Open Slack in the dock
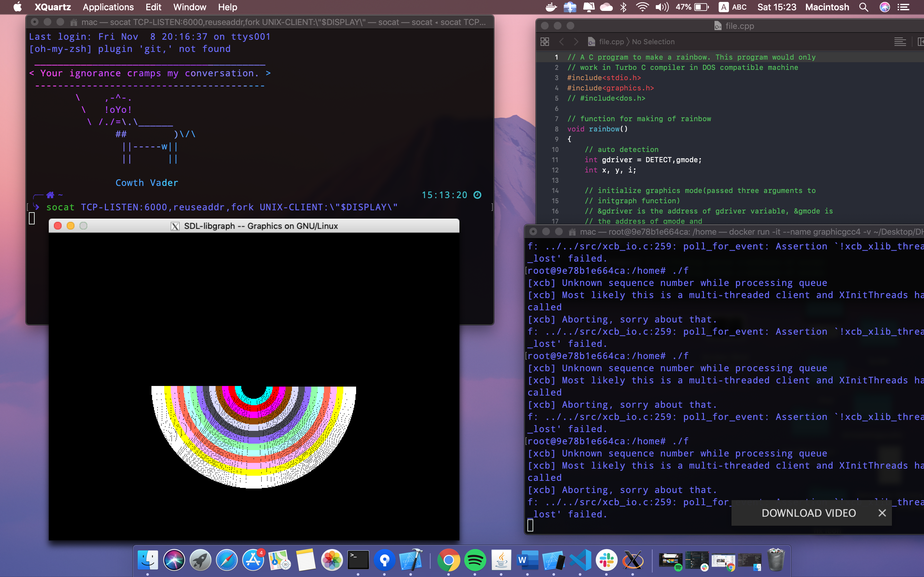The height and width of the screenshot is (577, 924). [x=606, y=560]
